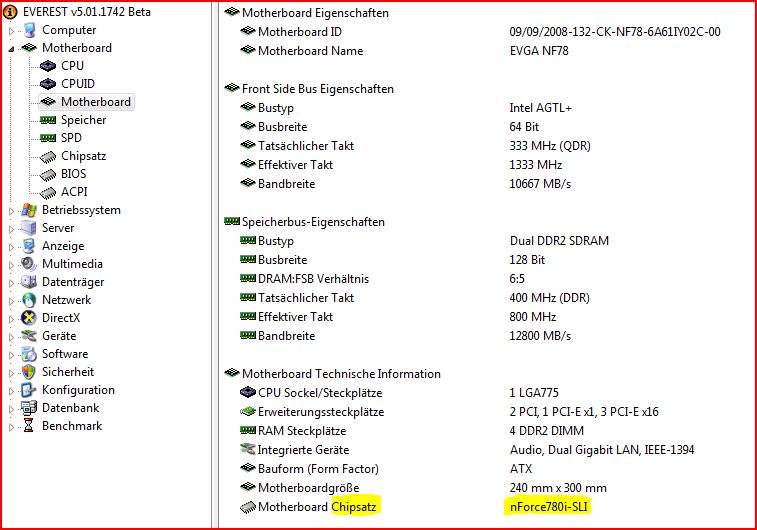The width and height of the screenshot is (757, 530).
Task: Click the Konfiguration icon
Action: click(28, 390)
